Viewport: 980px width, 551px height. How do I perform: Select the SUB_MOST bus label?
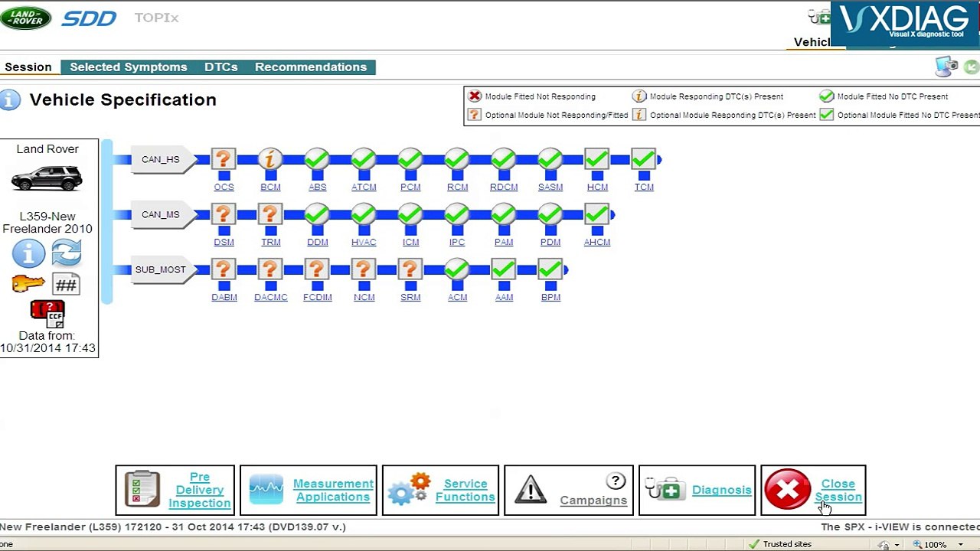coord(161,269)
